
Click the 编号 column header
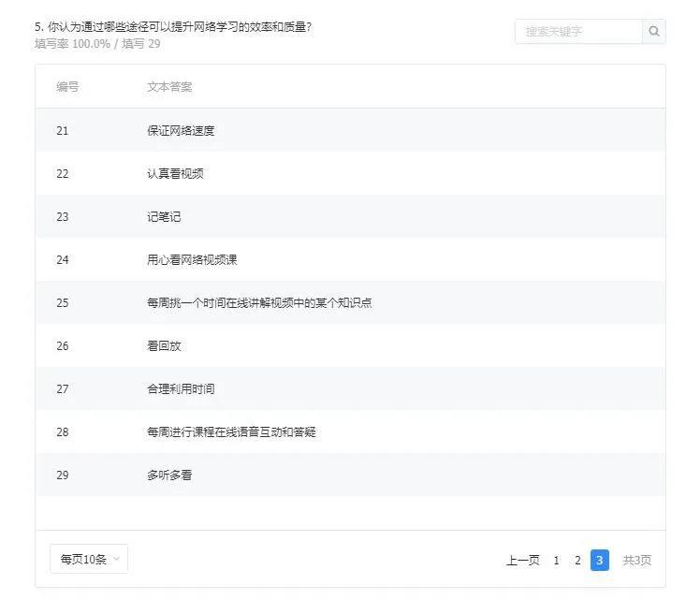pos(67,87)
